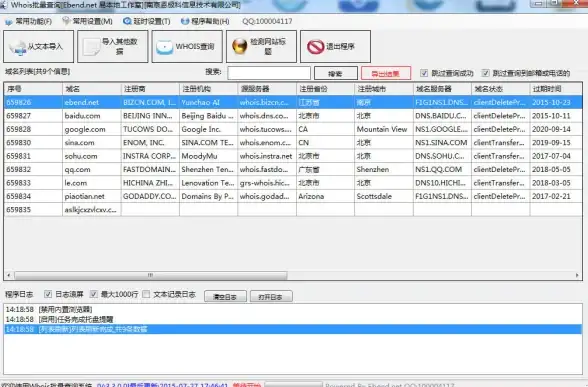This screenshot has height=387, width=588.
Task: Select the highlighted 列表刷新 log line
Action: click(293, 329)
